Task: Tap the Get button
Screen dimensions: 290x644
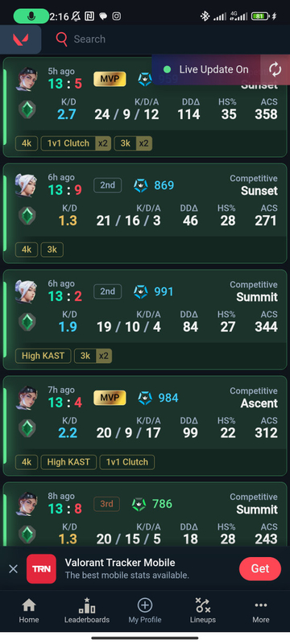Action: 260,569
